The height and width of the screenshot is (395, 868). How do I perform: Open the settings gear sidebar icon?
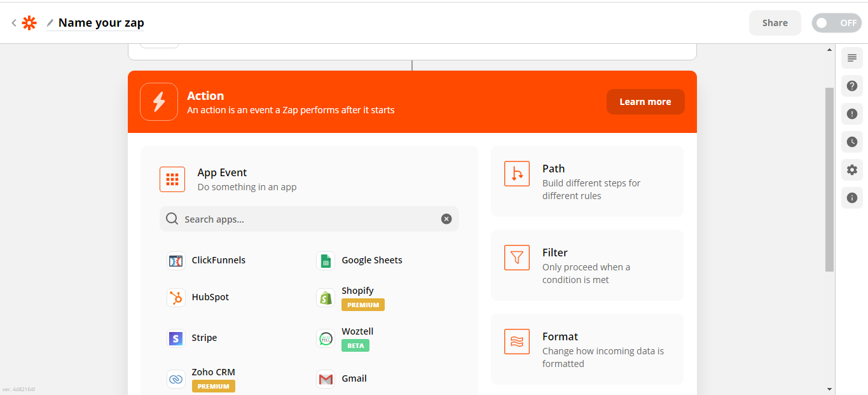click(x=852, y=170)
